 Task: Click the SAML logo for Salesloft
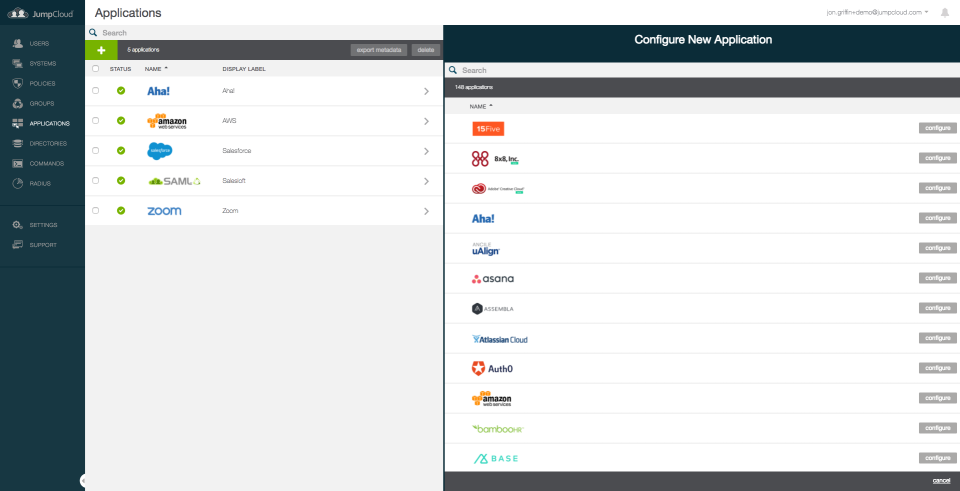click(174, 181)
